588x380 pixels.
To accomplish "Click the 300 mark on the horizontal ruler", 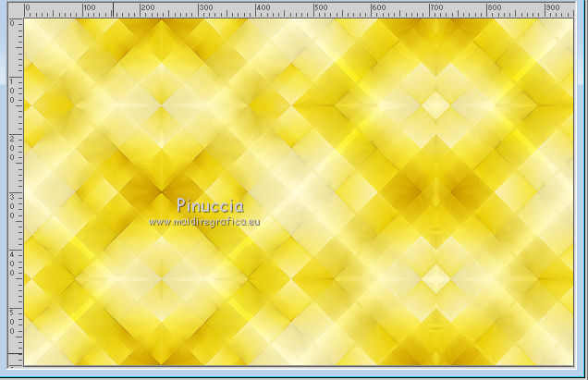I will pos(205,7).
